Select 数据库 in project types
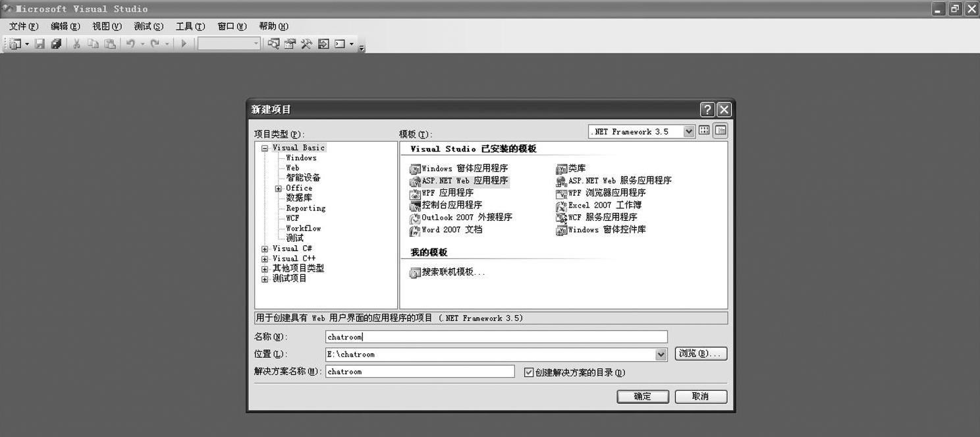Screen dimensions: 980x437 [x=299, y=198]
